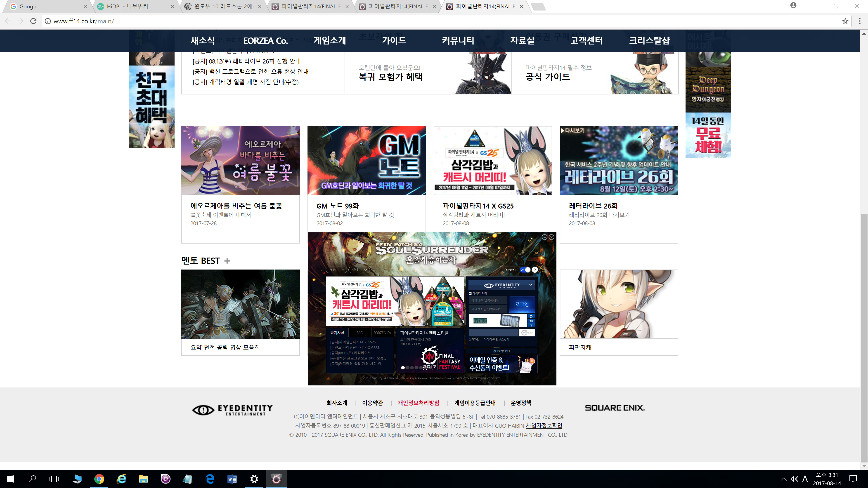Open Task View in taskbar
This screenshot has height=488, width=868.
point(54,479)
